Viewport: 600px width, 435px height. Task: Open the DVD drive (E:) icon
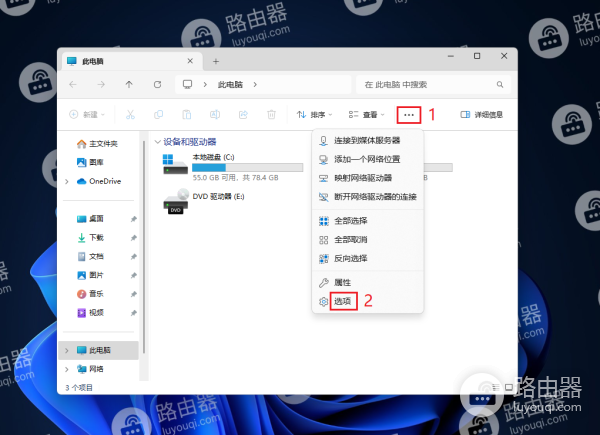point(176,202)
